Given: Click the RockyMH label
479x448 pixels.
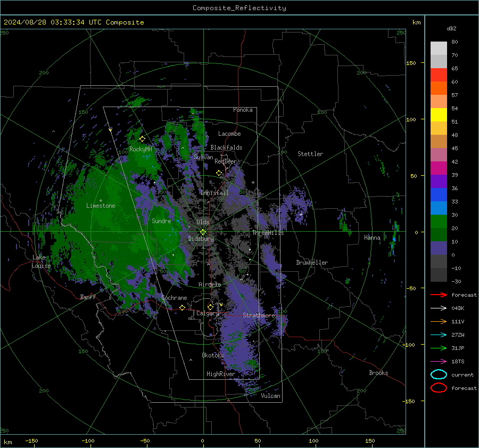Looking at the screenshot, I should coord(141,149).
